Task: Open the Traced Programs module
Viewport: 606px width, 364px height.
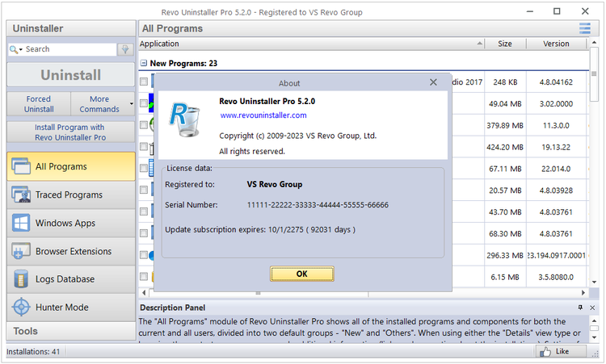Action: [71, 195]
